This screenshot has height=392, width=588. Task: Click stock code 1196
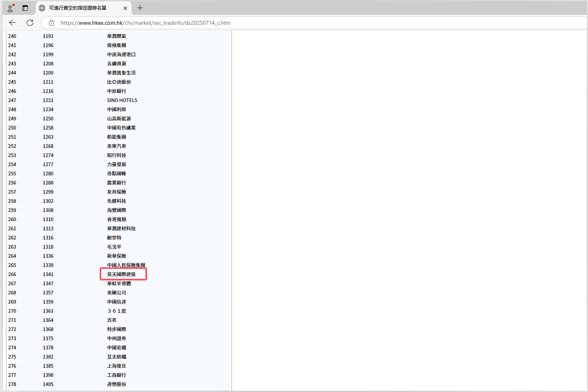(48, 46)
